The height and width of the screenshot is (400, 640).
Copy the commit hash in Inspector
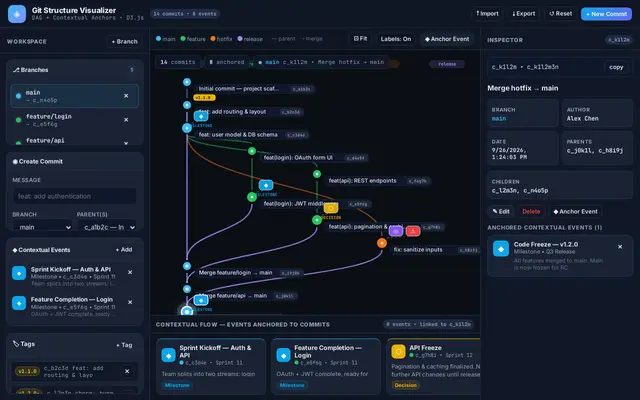tap(616, 67)
